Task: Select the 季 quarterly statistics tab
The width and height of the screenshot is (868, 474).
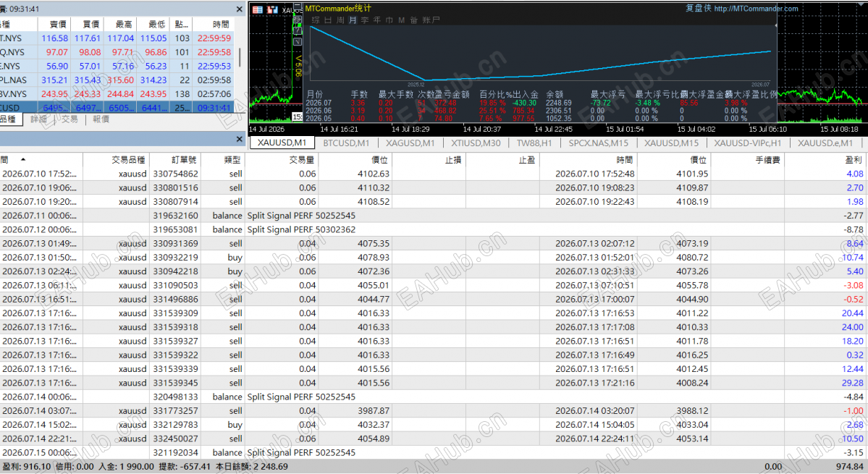Action: coord(365,20)
